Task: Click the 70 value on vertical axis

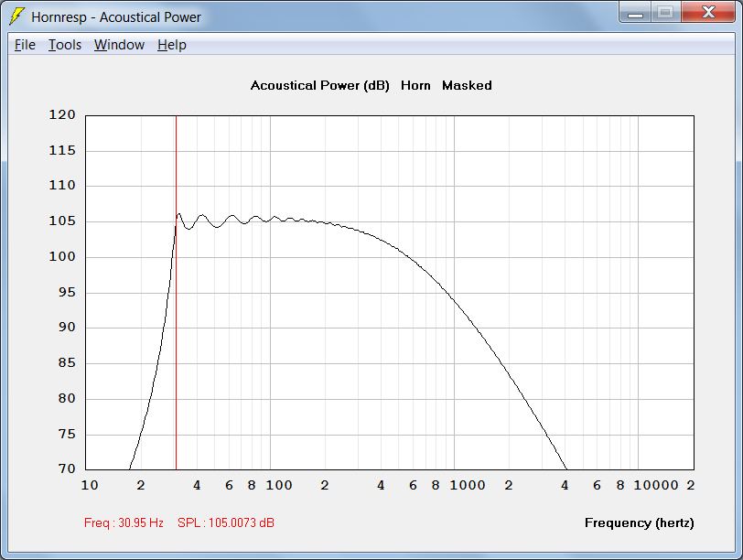Action: point(67,468)
